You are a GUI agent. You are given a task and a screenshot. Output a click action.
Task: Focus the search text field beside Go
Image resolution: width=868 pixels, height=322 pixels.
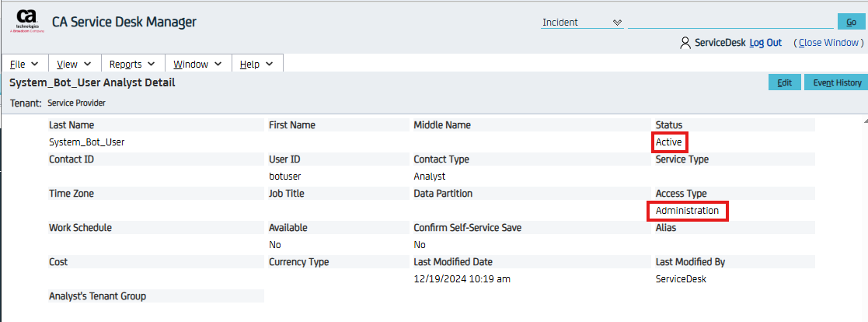(730, 23)
